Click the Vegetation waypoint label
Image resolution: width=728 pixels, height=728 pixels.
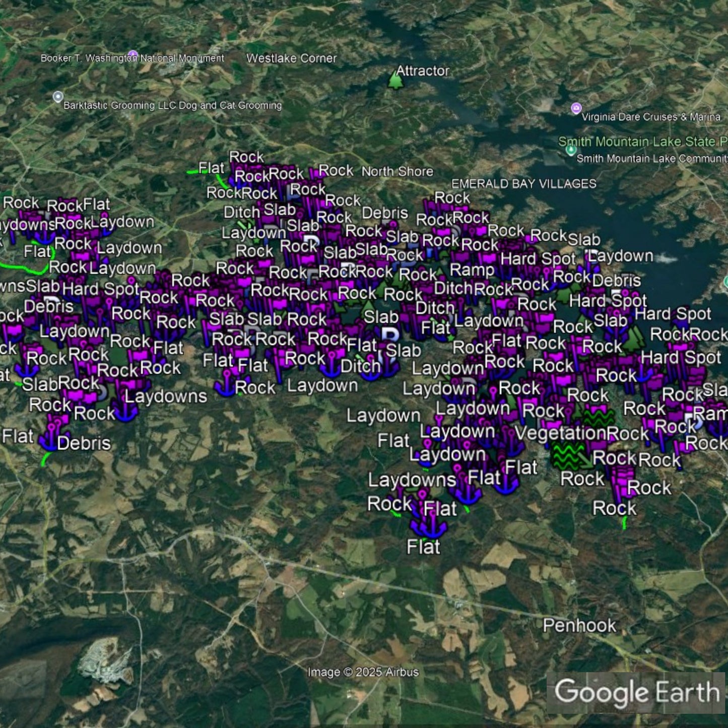pyautogui.click(x=559, y=433)
